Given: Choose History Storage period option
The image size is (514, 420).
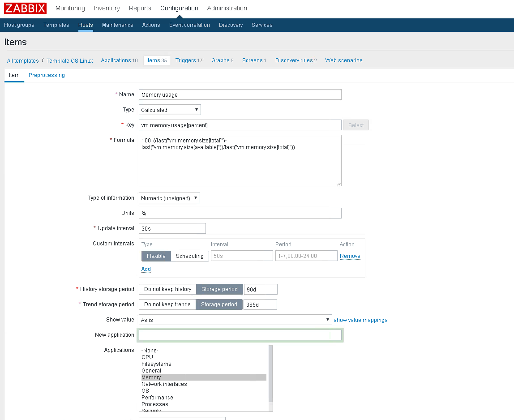Looking at the screenshot, I should [x=219, y=289].
